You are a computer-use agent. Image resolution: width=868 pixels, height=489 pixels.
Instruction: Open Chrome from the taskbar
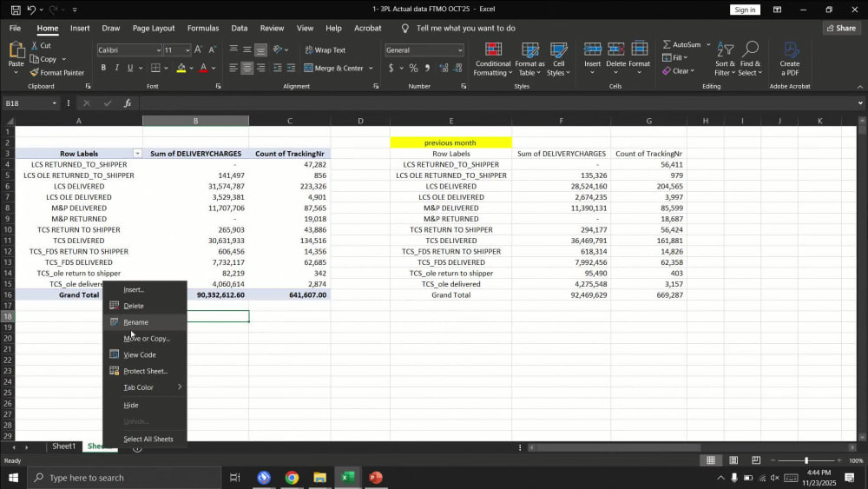(292, 478)
